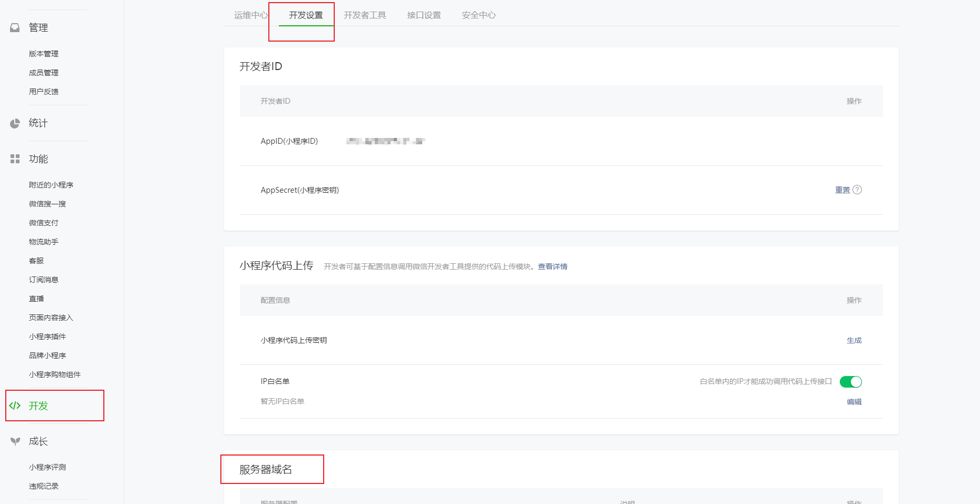
Task: Open 小程序评测 menu item
Action: coord(47,467)
